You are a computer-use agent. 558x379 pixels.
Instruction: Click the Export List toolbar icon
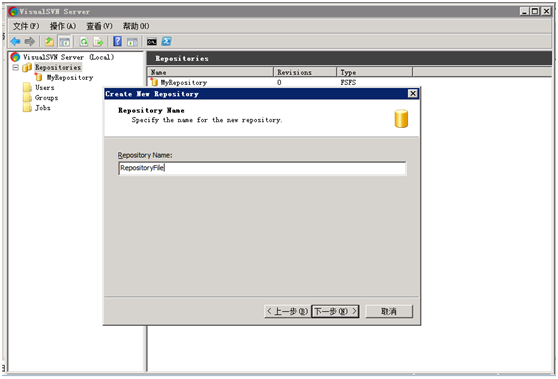98,42
